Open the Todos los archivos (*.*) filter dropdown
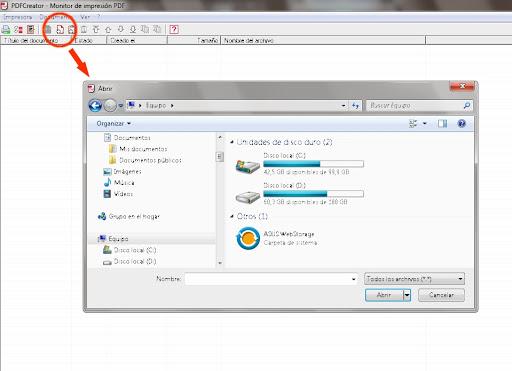This screenshot has height=371, width=512. [x=414, y=279]
